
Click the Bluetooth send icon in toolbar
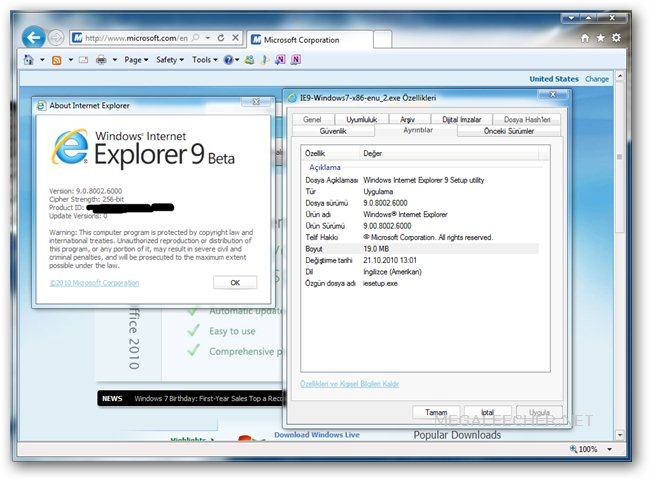click(264, 60)
